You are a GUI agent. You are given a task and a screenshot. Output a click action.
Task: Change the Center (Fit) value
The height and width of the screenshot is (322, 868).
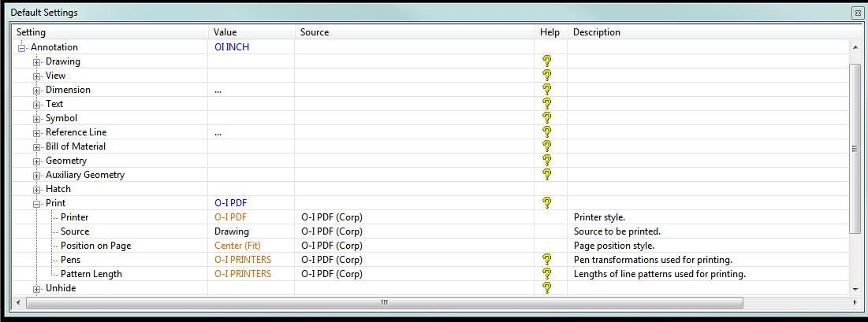point(237,245)
